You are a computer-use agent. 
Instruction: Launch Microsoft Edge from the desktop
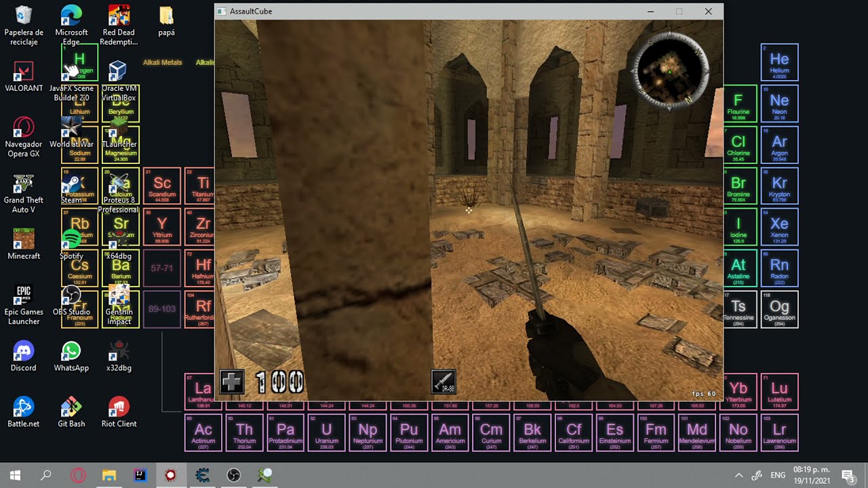tap(71, 26)
